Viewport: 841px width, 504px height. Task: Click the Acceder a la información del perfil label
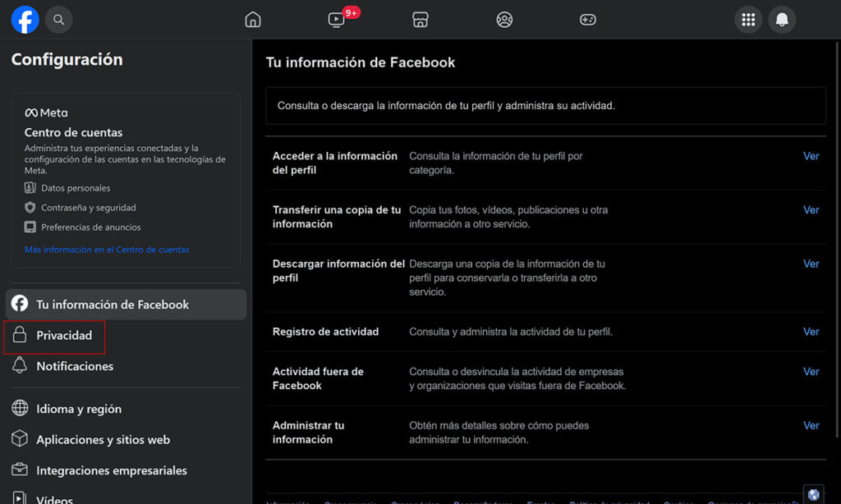335,163
